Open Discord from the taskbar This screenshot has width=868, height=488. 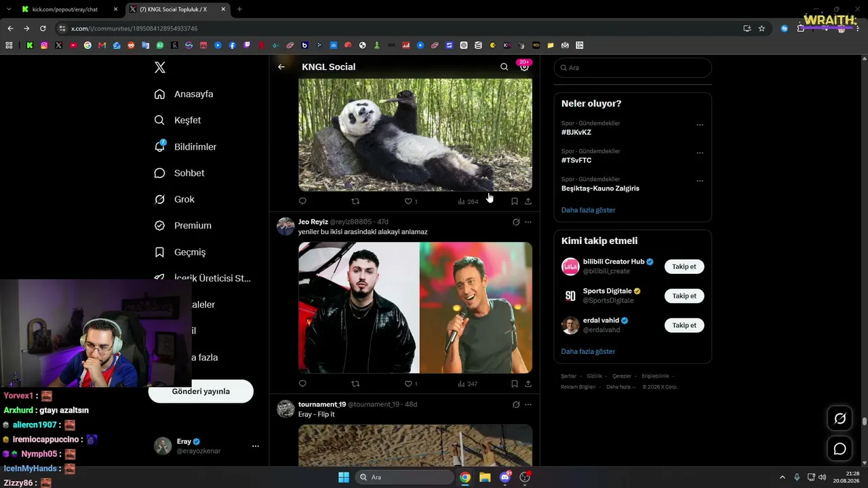tap(505, 477)
